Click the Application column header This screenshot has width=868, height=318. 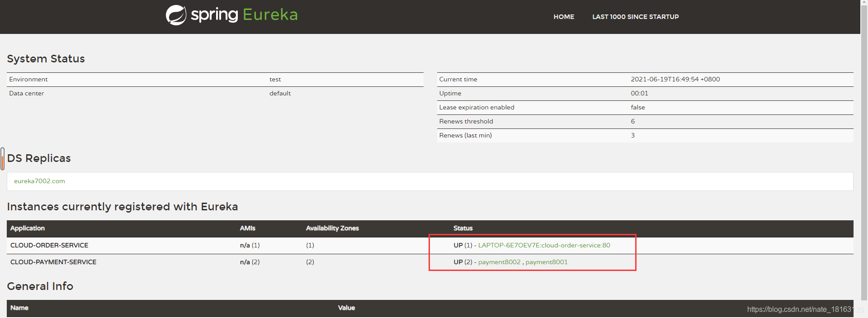coord(28,228)
